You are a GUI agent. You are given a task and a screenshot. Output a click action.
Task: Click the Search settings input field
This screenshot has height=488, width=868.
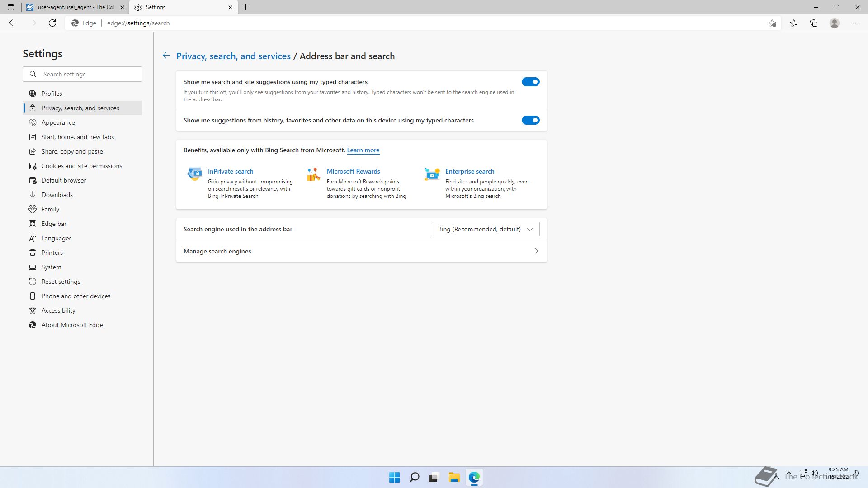[82, 74]
